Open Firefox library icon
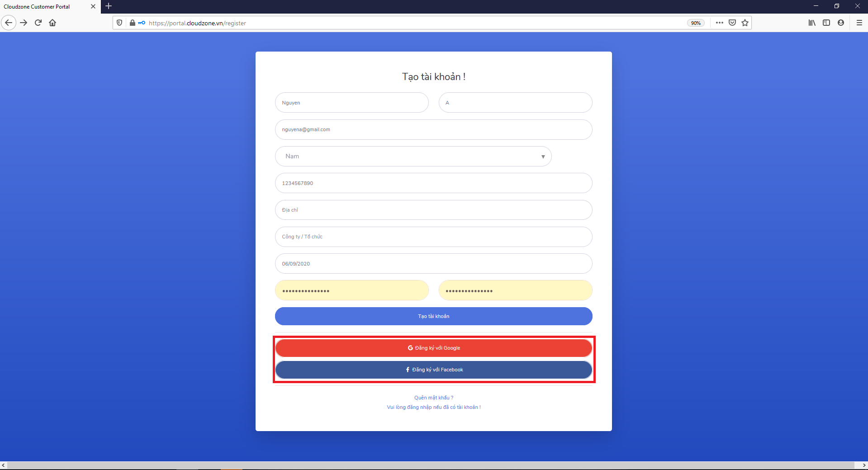 [x=812, y=23]
